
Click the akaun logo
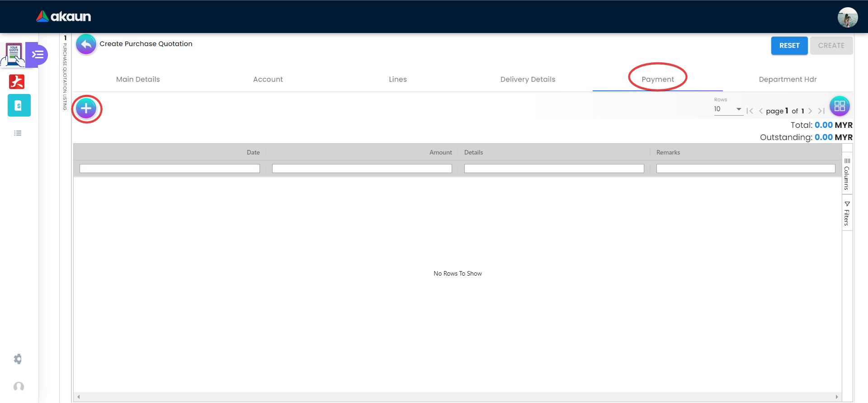[x=64, y=17]
